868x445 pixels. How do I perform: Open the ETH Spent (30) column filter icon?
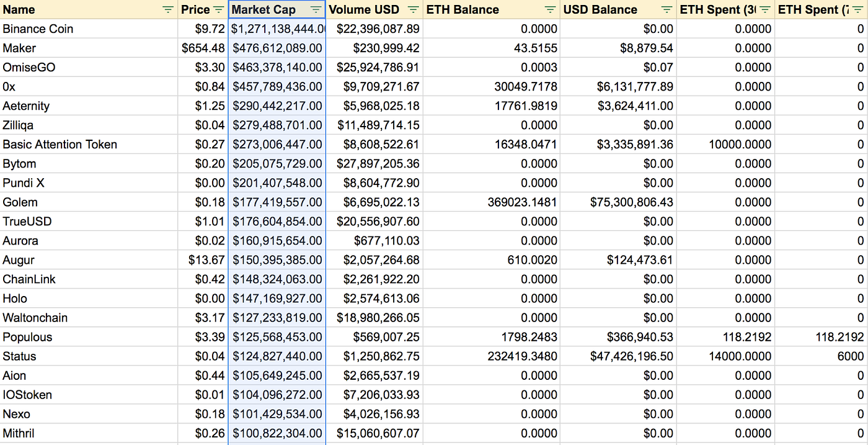(x=765, y=9)
